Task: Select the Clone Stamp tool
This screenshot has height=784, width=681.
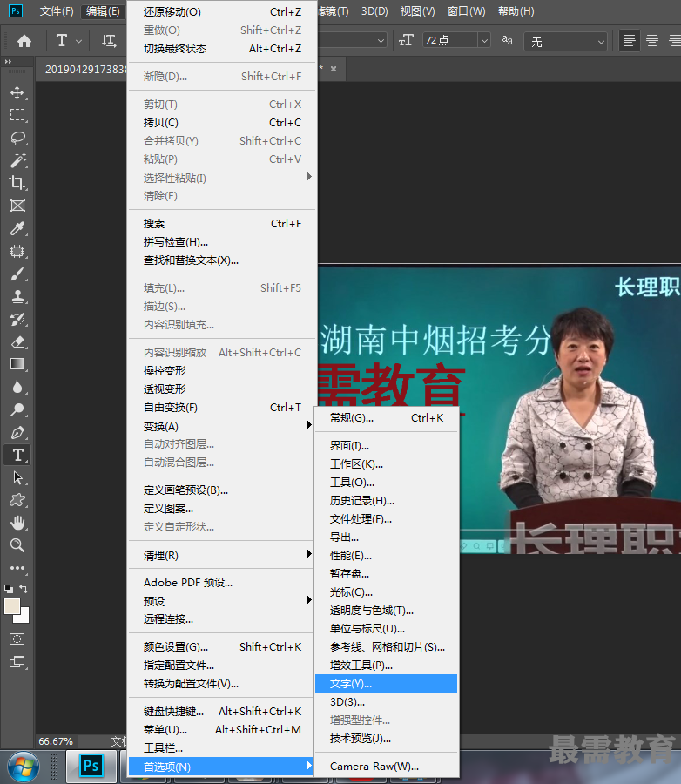Action: (x=17, y=296)
